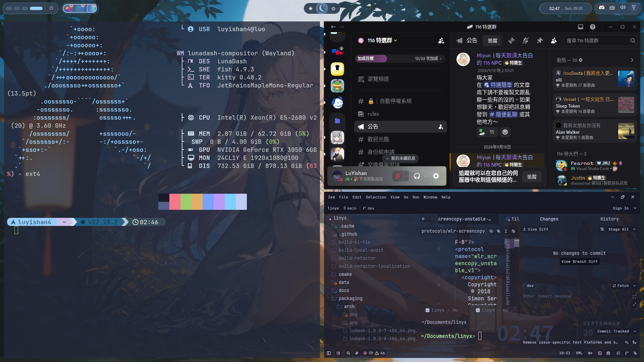The height and width of the screenshot is (362, 644).
Task: Open the 歡迎光臨 channel
Action: click(x=400, y=139)
